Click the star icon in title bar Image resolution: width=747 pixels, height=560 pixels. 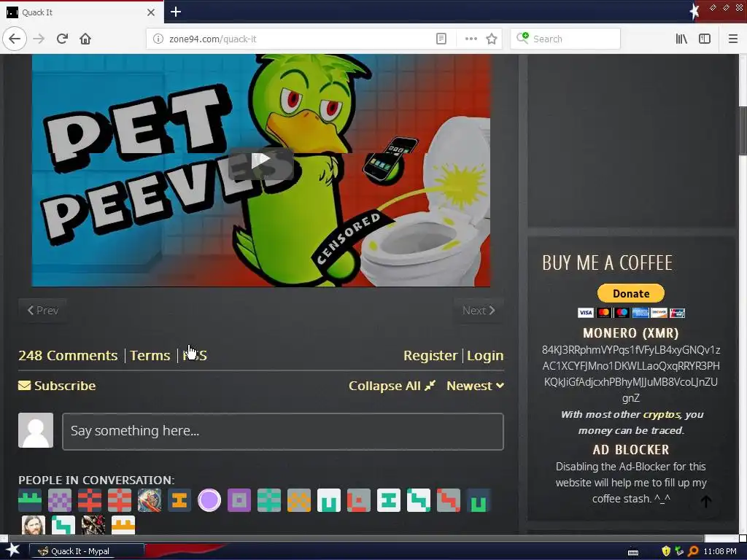(694, 11)
